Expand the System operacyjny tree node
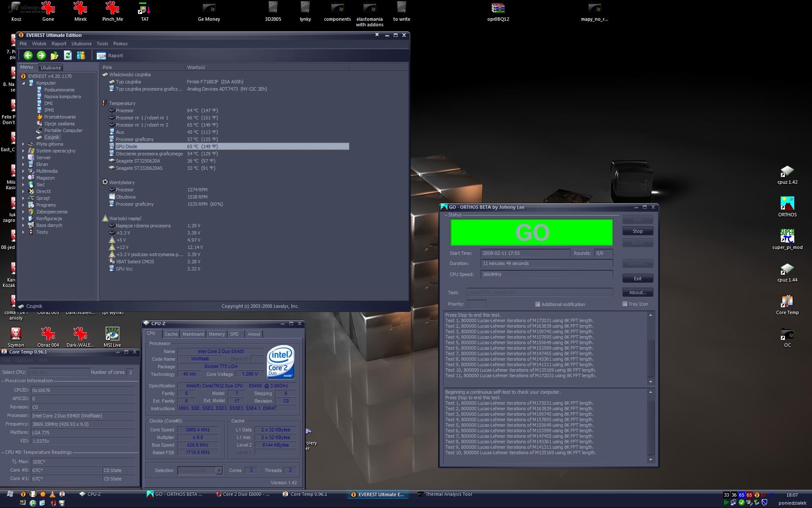 pyautogui.click(x=23, y=151)
